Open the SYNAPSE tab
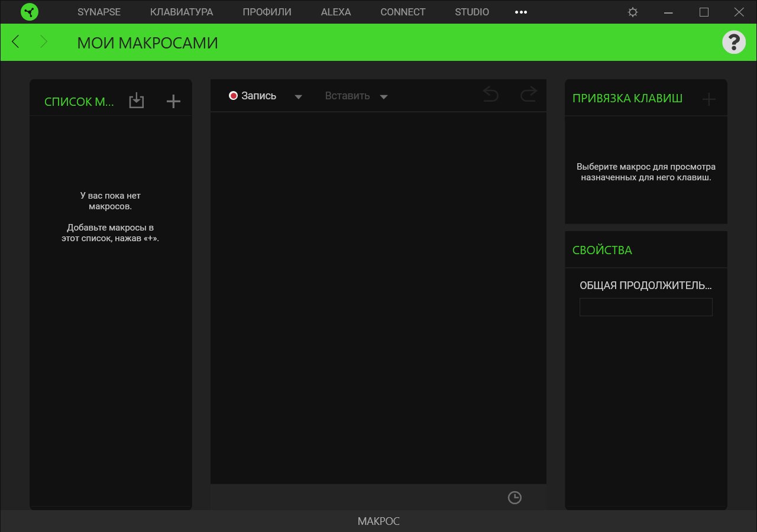 [x=99, y=12]
